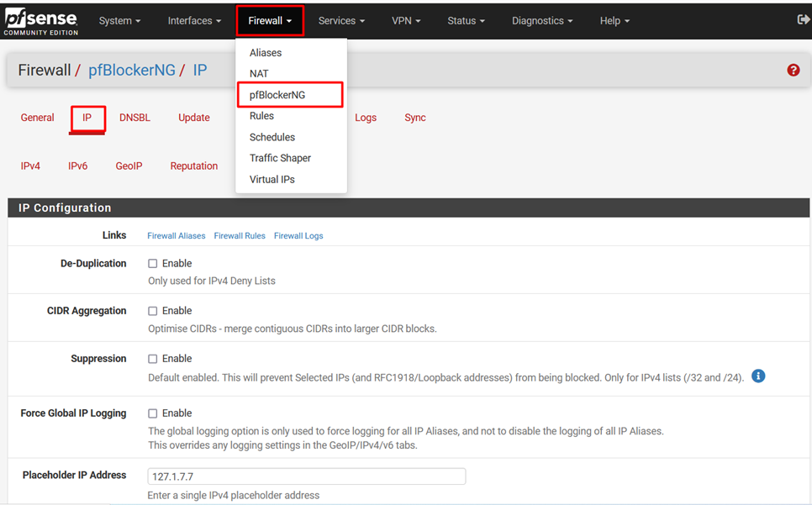Open the DNSBL tab
The width and height of the screenshot is (812, 505).
[134, 118]
